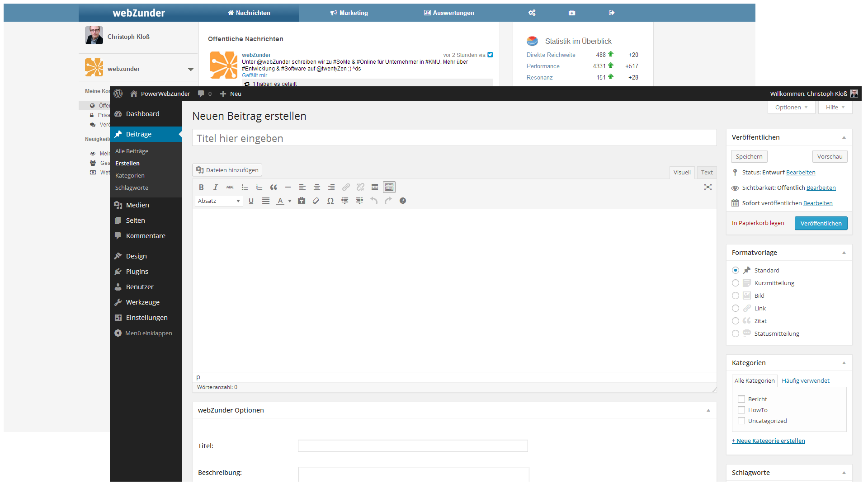Select the Standard post format
This screenshot has width=868, height=488.
[736, 270]
